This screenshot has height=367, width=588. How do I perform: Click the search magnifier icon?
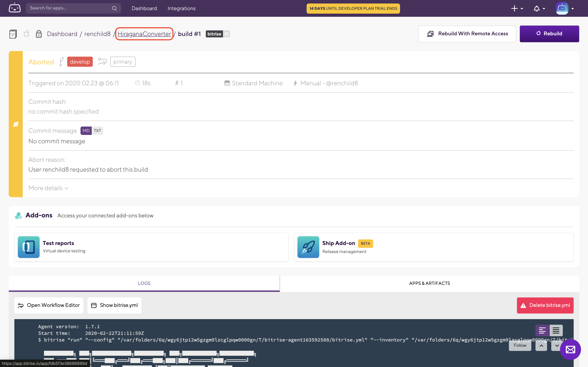(x=114, y=8)
